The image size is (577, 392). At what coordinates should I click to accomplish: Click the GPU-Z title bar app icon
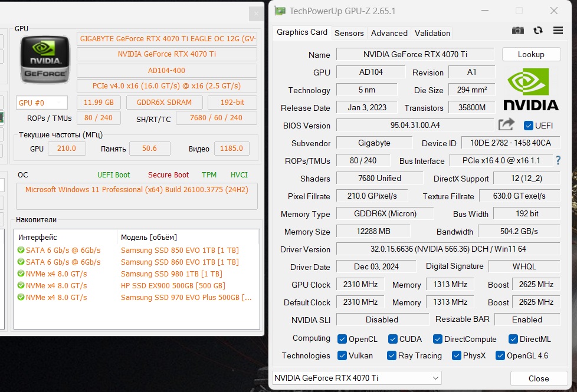[280, 11]
